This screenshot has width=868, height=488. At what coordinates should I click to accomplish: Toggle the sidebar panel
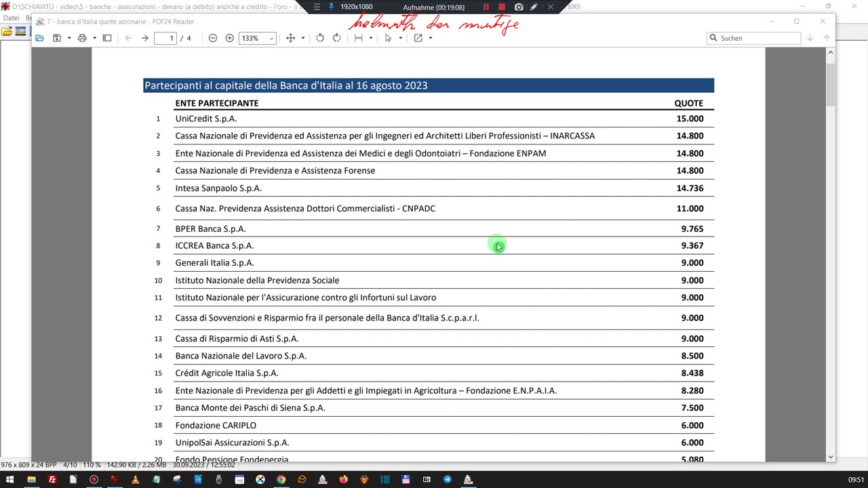point(107,38)
